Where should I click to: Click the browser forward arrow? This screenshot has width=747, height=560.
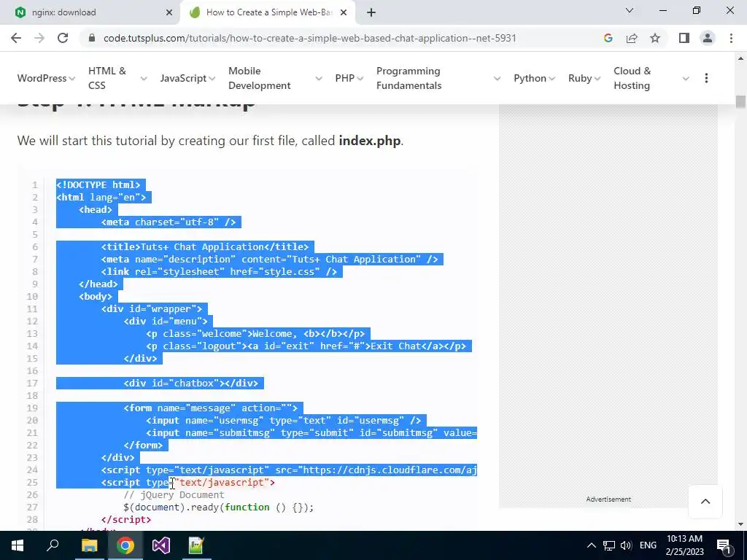tap(39, 38)
